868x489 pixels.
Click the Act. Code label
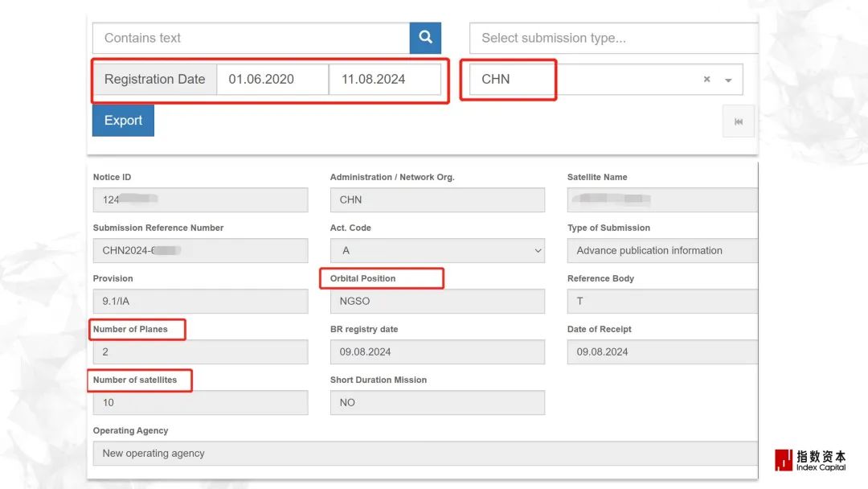pos(350,228)
